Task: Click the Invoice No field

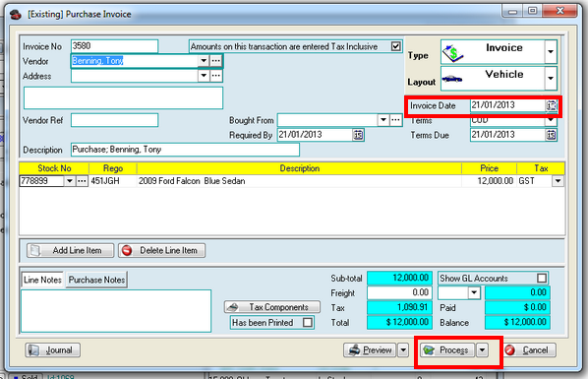Action: [x=114, y=46]
